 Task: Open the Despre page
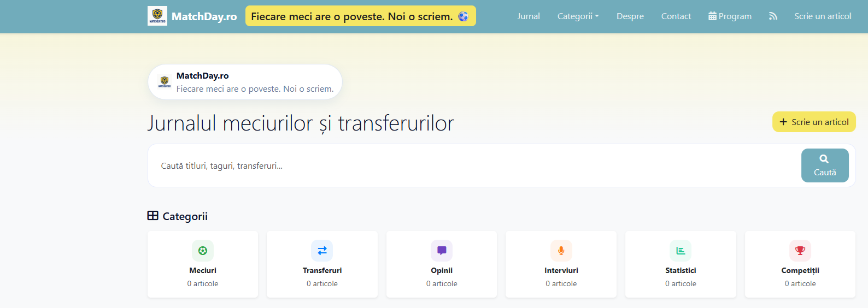tap(630, 16)
